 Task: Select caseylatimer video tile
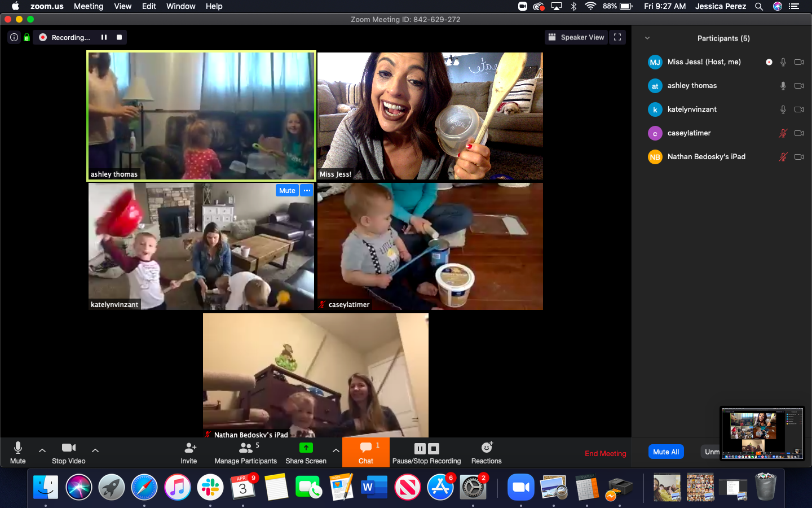pos(430,246)
